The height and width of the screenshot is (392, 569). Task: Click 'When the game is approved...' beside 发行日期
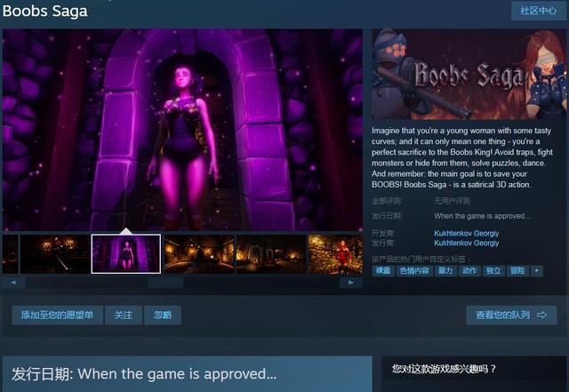[482, 216]
